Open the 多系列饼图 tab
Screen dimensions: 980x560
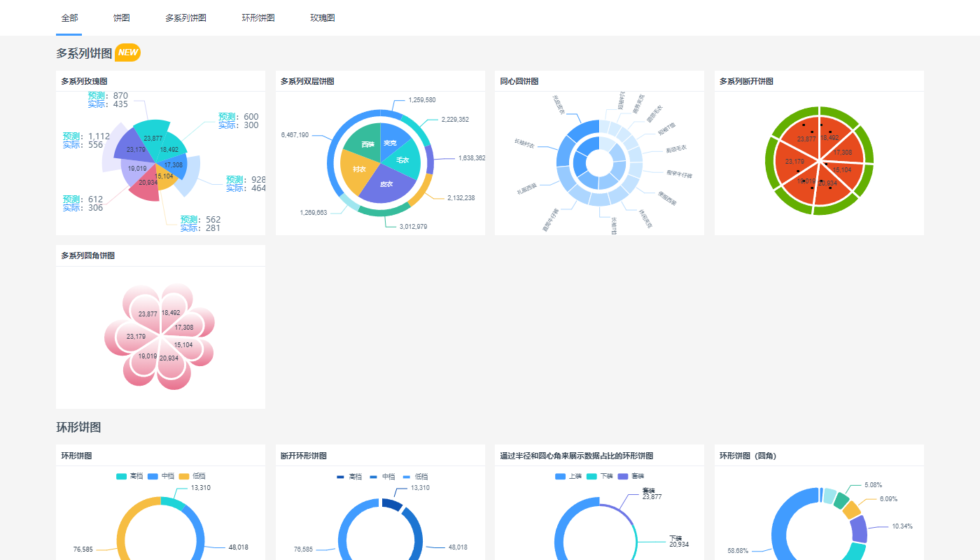coord(185,18)
